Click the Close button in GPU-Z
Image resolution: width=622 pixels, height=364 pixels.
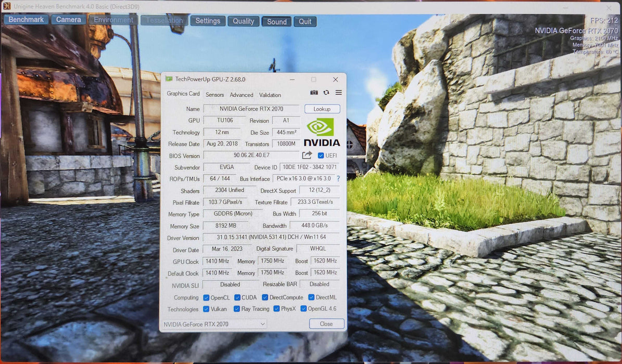[x=326, y=323]
